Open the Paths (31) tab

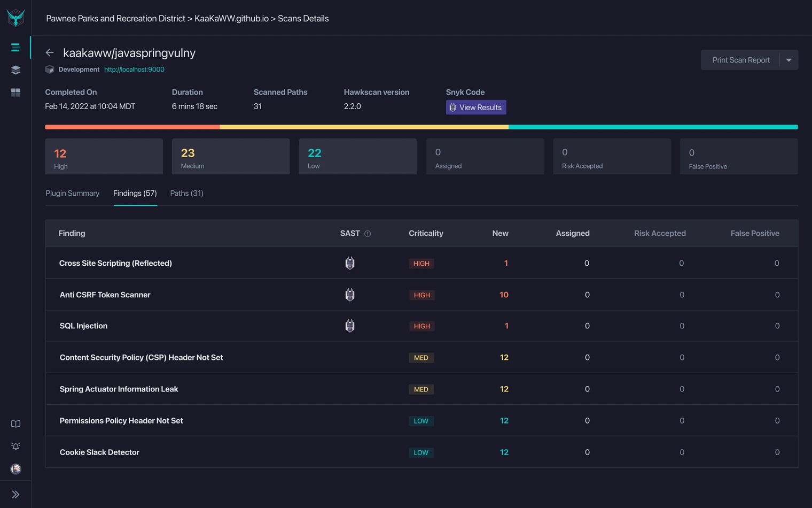(186, 193)
